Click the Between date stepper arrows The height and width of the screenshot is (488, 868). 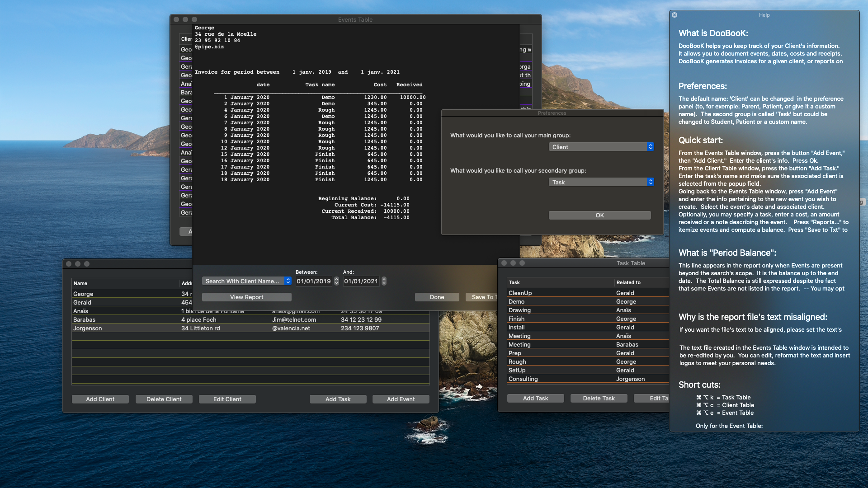[x=336, y=281]
